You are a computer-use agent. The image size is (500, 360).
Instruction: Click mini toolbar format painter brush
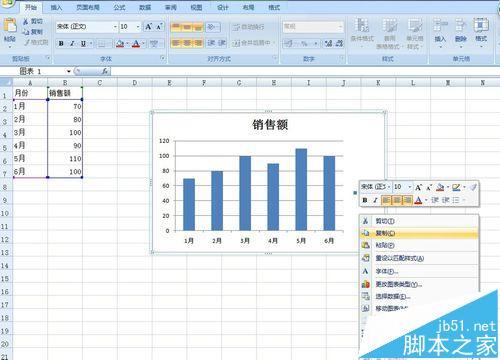pos(473,187)
